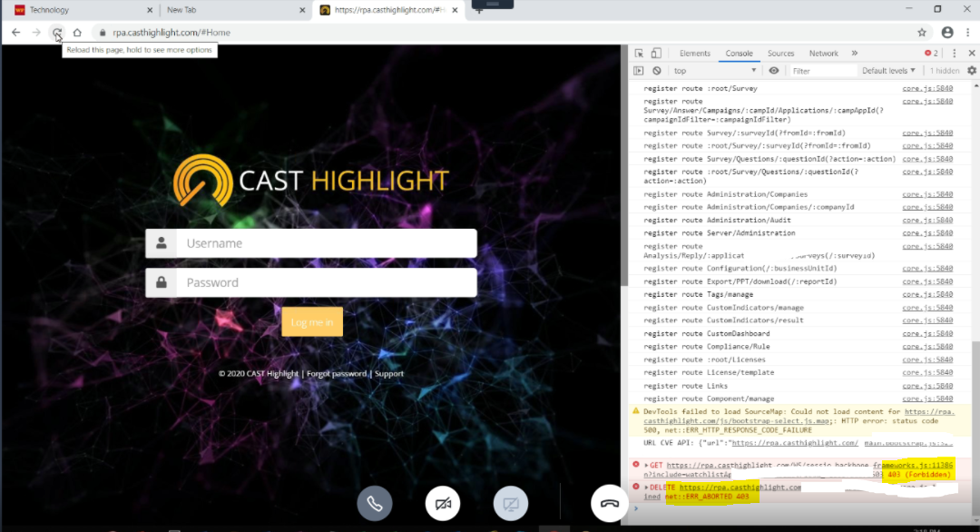Open the Chrome three-dot menu
Screen dimensions: 980x532
pos(968,33)
